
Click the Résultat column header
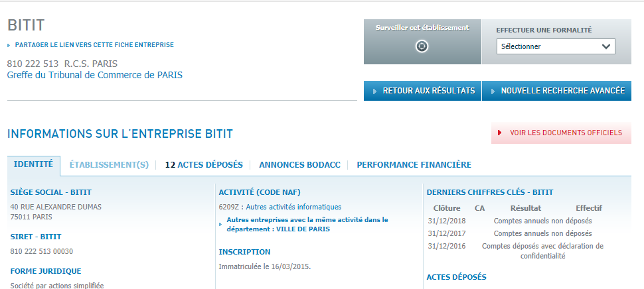click(x=526, y=208)
